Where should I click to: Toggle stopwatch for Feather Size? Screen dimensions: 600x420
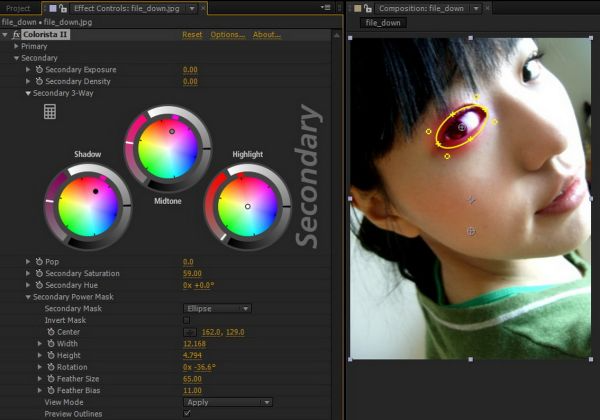coord(51,379)
